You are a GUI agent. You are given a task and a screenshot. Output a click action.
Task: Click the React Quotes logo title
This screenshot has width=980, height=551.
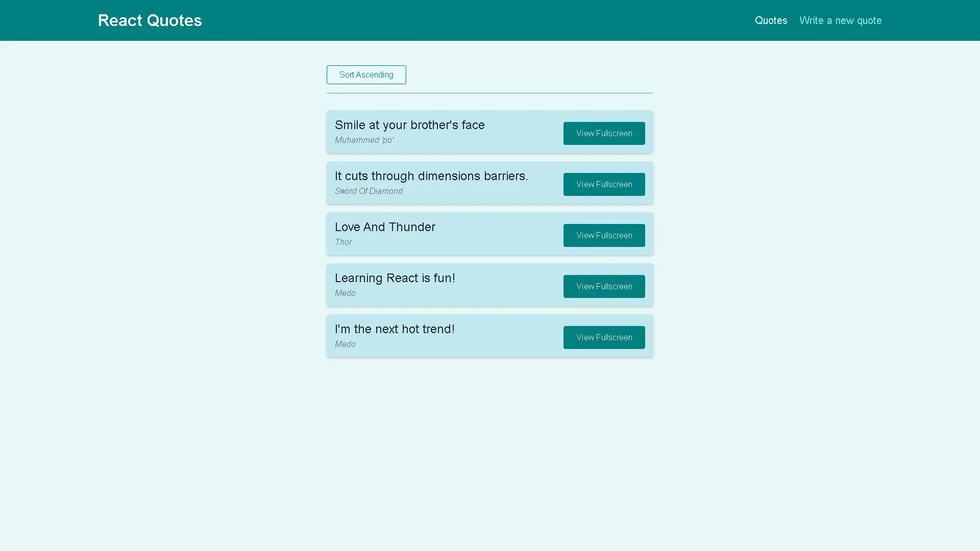click(150, 20)
